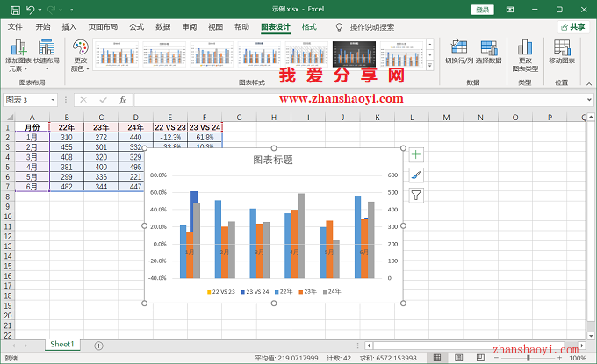Switch to the 审阅 ribbon tab

pyautogui.click(x=190, y=26)
